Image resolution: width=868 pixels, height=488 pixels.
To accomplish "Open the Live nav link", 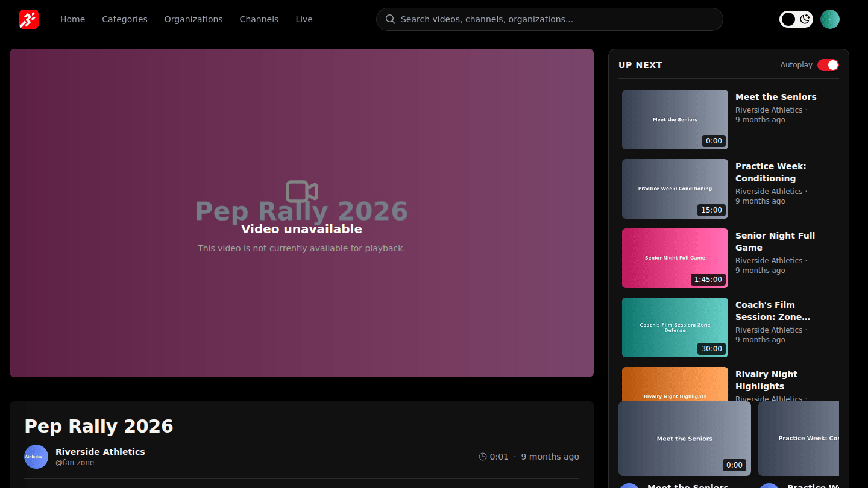I will coord(304,19).
